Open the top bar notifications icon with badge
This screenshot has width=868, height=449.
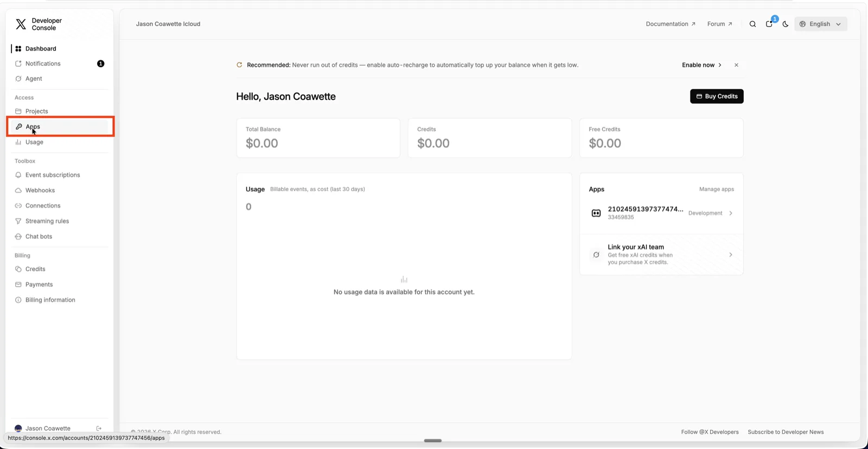point(769,23)
